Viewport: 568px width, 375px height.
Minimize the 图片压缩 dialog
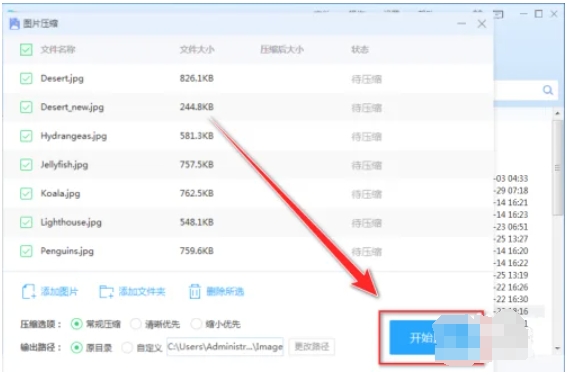pos(462,24)
